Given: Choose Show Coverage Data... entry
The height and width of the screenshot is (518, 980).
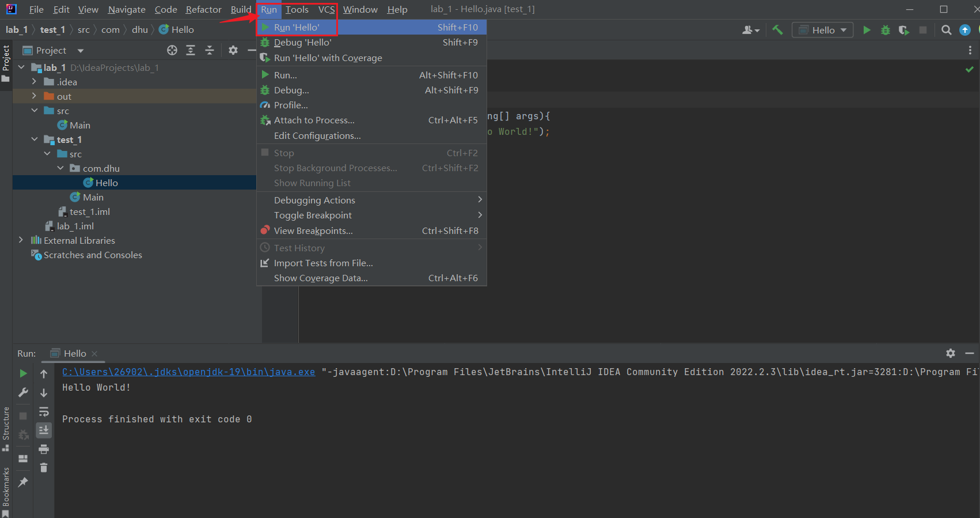Looking at the screenshot, I should point(371,278).
